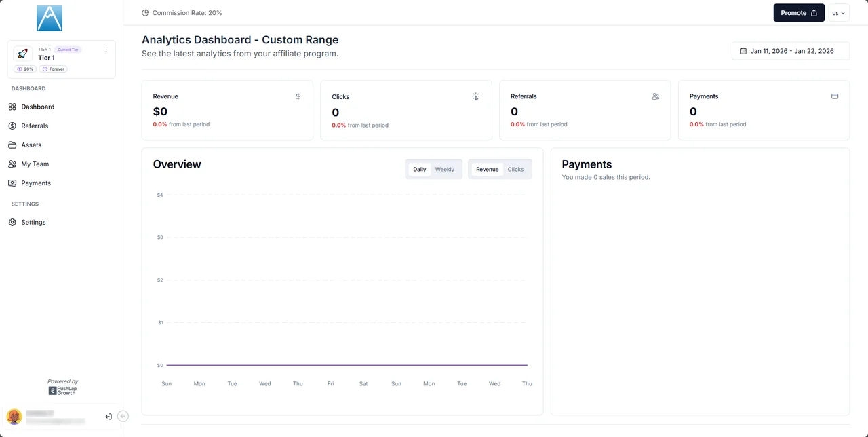Click the mountain logo at top left
868x437 pixels.
[50, 18]
